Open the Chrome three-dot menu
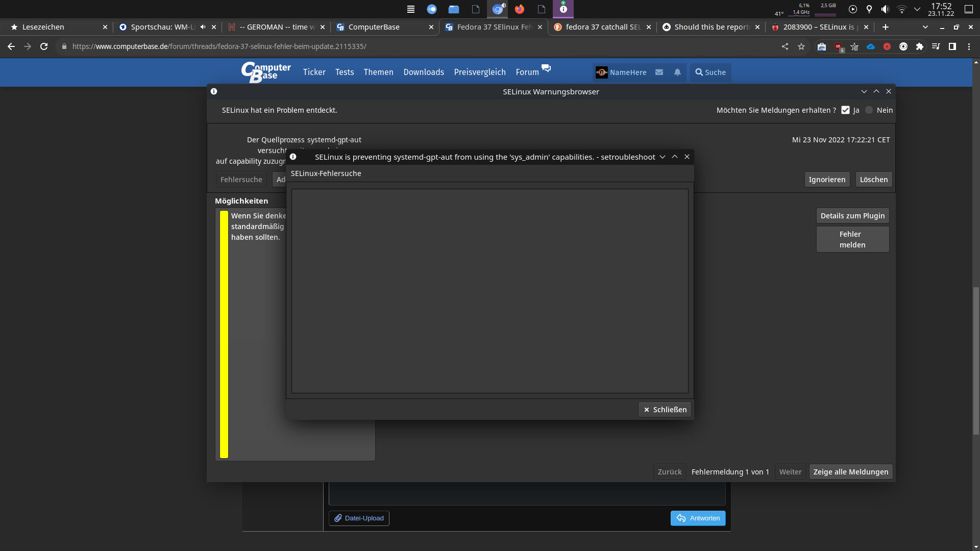Viewport: 980px width, 551px height. [969, 46]
